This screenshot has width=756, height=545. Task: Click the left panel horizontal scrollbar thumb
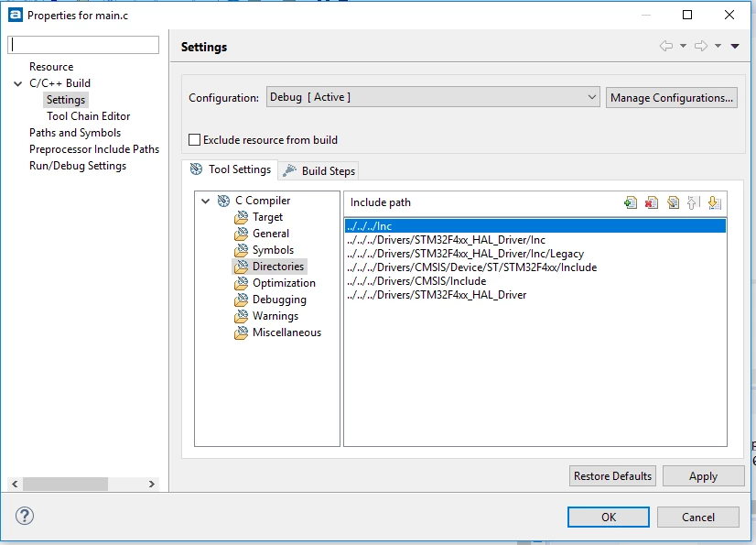tap(66, 484)
